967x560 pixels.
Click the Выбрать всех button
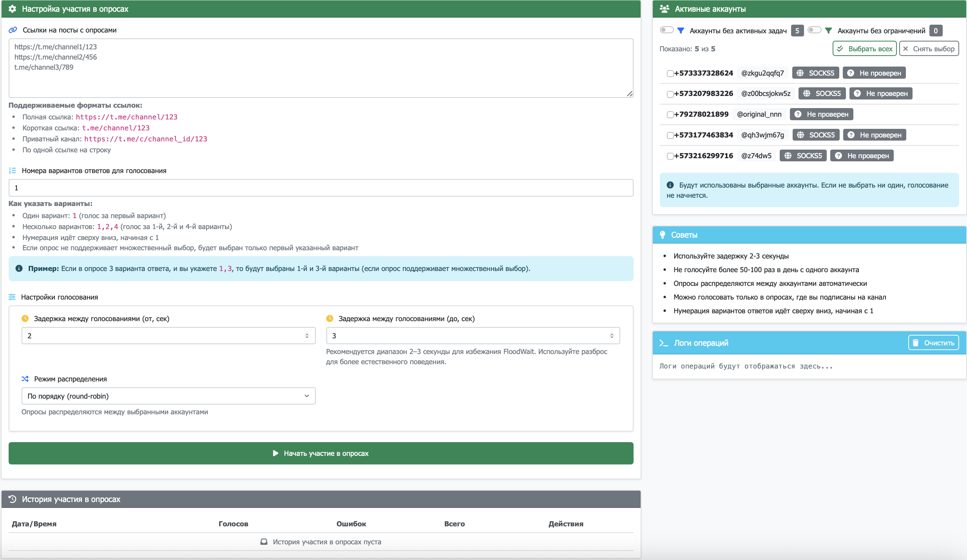pos(864,49)
